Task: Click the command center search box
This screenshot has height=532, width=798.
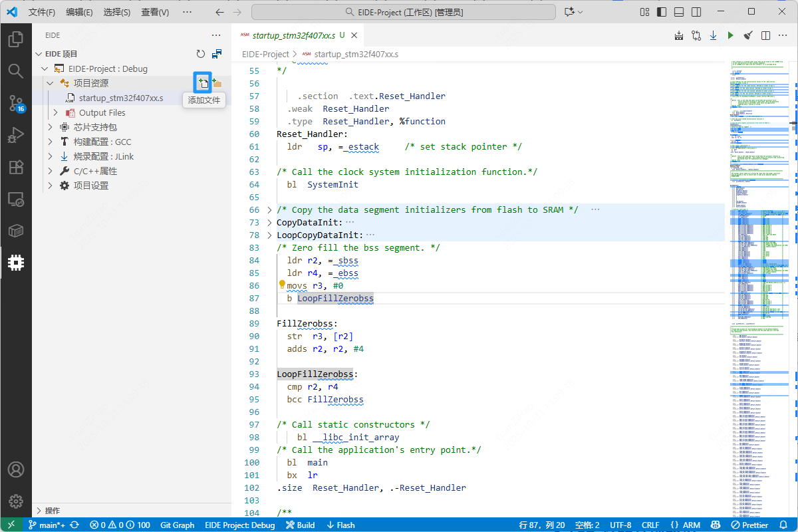Action: pos(404,12)
